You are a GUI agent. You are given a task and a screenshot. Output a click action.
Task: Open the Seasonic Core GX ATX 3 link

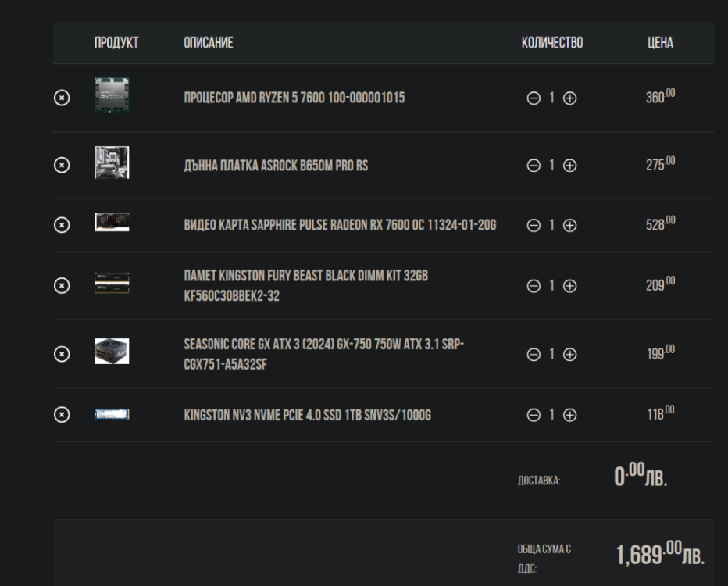click(x=324, y=354)
